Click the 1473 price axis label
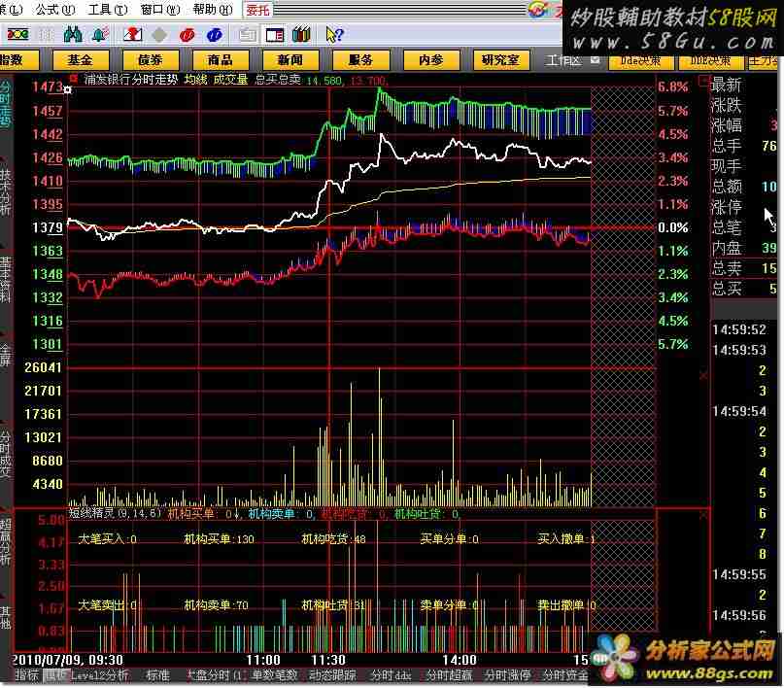 tap(48, 87)
